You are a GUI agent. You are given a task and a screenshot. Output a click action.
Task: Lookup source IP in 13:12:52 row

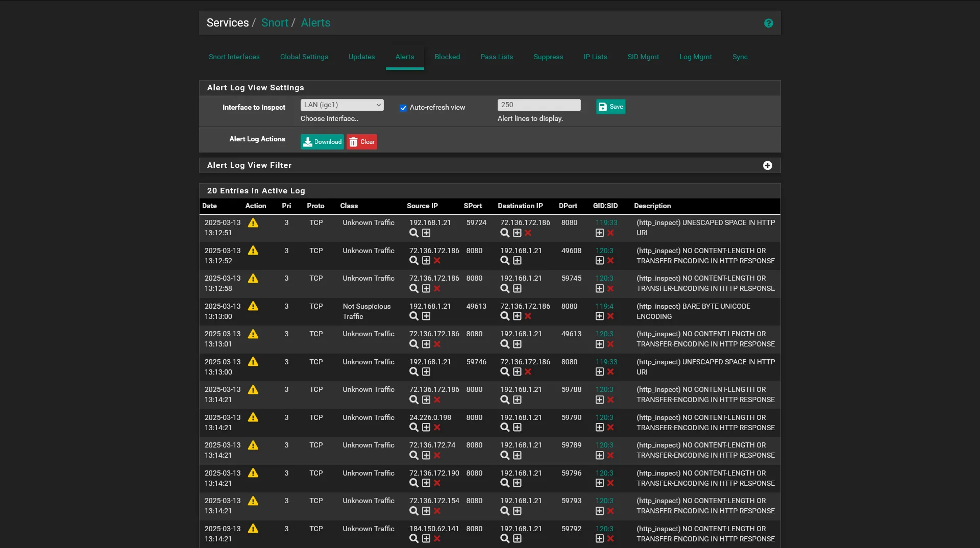click(x=414, y=261)
